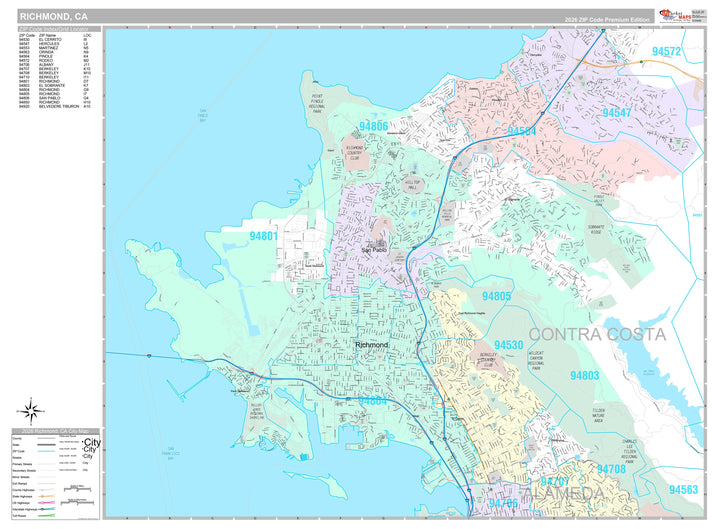Click the Sobrante Ridge label
Image resolution: width=720 pixels, height=529 pixels.
click(x=596, y=230)
